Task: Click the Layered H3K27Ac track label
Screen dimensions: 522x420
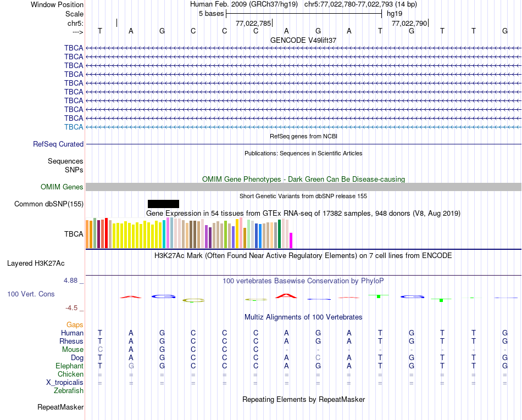Action: [36, 264]
